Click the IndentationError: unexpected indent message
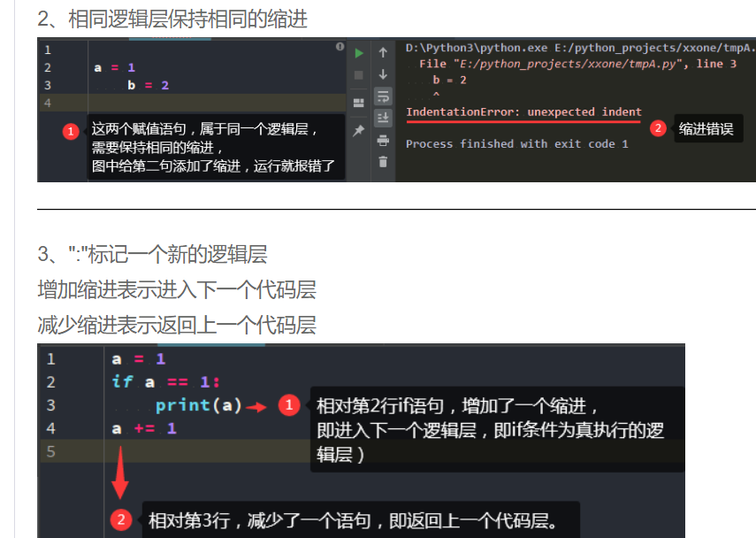 pyautogui.click(x=523, y=112)
